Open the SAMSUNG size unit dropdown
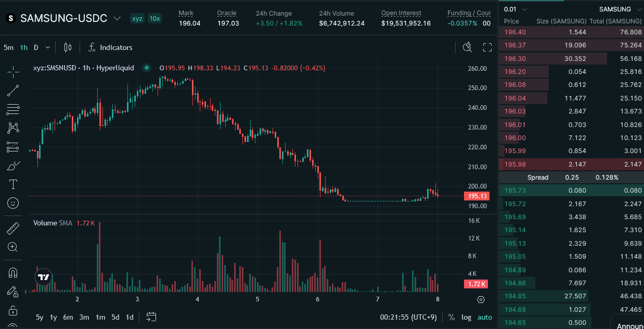Screen dimensions: 644x329 pos(620,9)
